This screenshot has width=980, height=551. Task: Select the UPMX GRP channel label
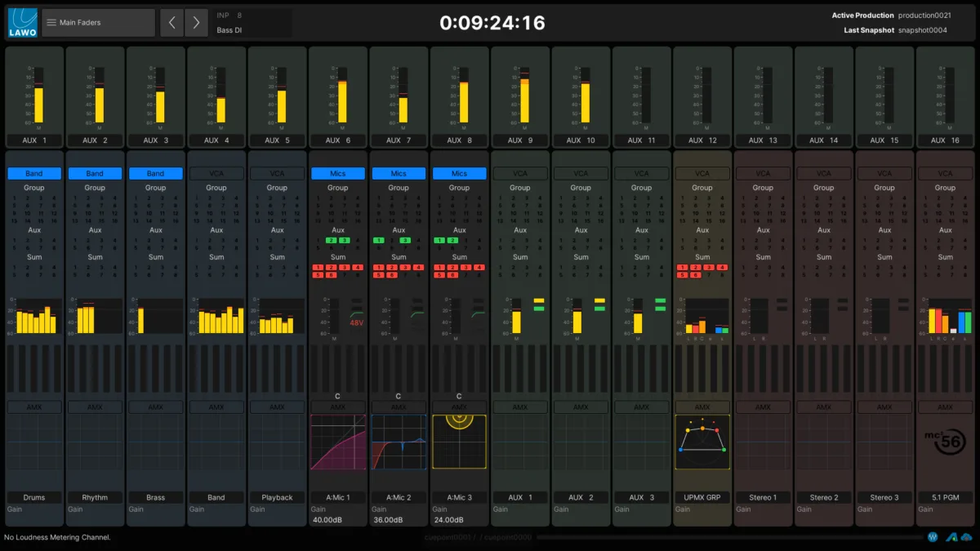pos(702,497)
